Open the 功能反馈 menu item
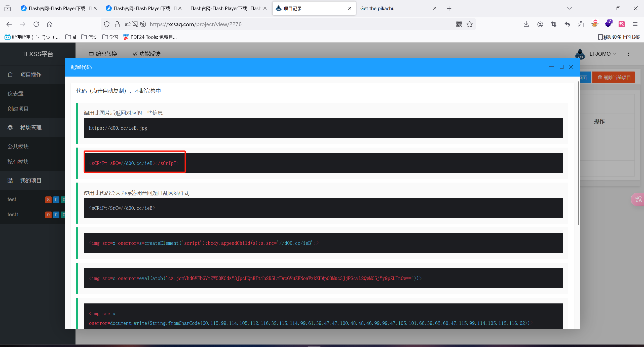The image size is (644, 347). [146, 54]
